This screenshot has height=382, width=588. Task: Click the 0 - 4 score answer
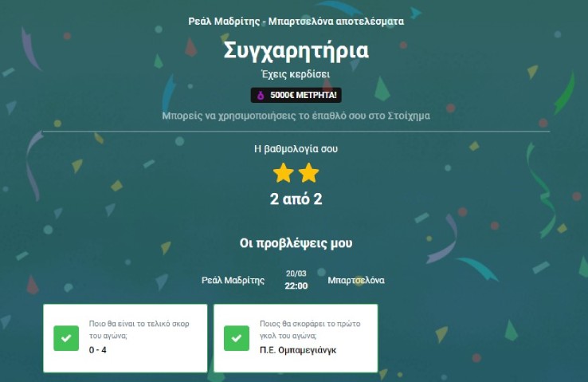tap(97, 350)
